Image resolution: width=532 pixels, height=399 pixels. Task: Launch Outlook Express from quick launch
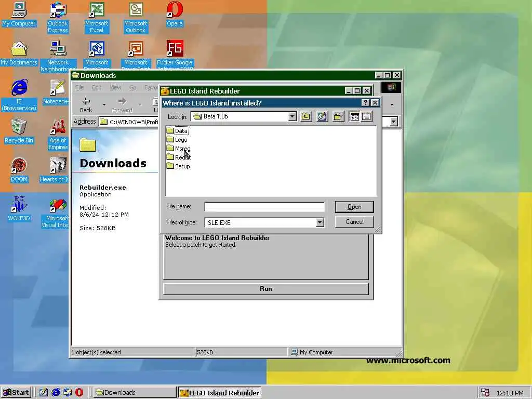pyautogui.click(x=67, y=393)
